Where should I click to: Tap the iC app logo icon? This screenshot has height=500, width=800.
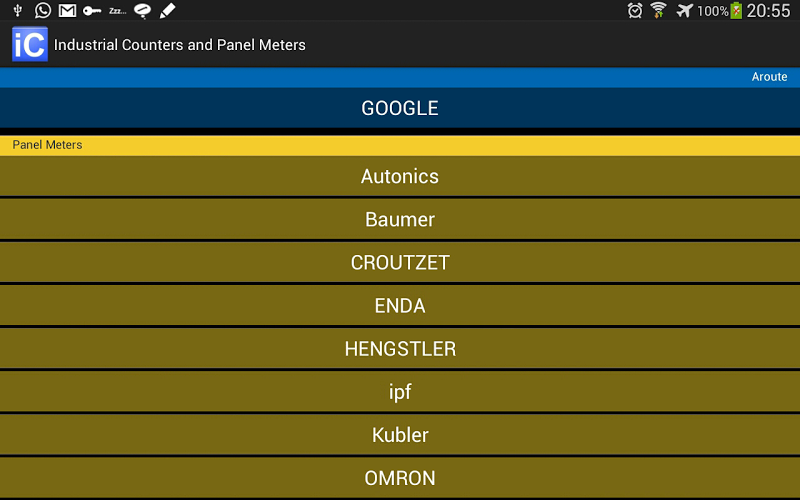(x=29, y=45)
